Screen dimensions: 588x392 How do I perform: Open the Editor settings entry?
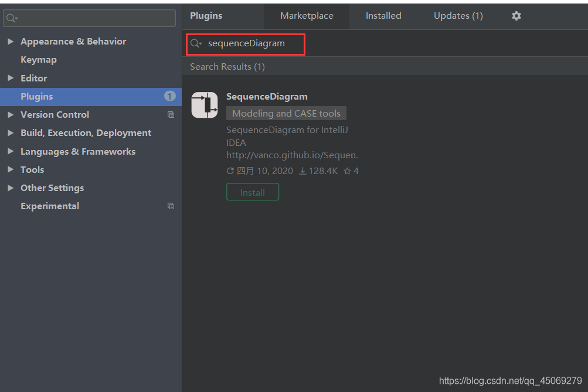(34, 79)
